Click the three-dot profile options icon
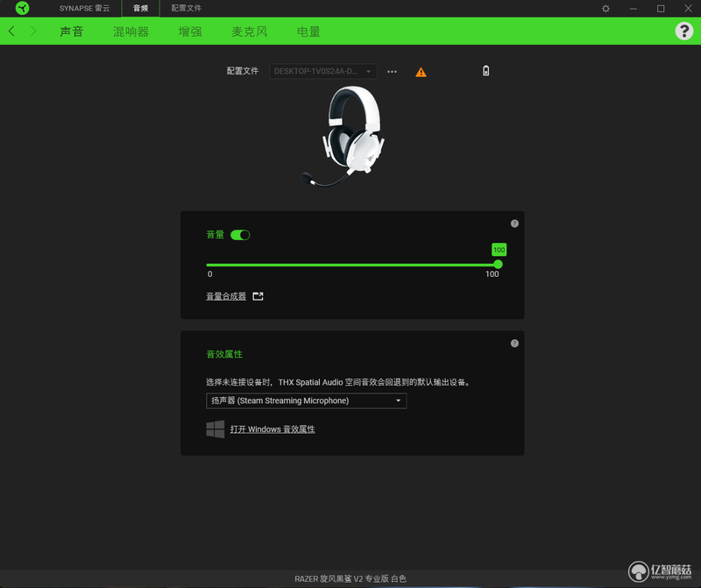This screenshot has height=588, width=701. tap(392, 72)
